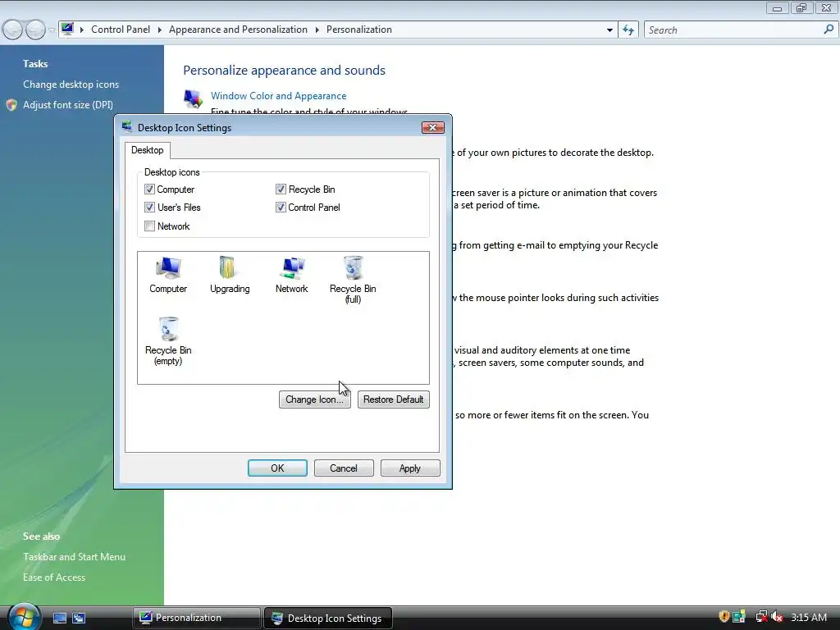This screenshot has width=840, height=630.
Task: Click the network tray icon with red X
Action: pyautogui.click(x=761, y=617)
